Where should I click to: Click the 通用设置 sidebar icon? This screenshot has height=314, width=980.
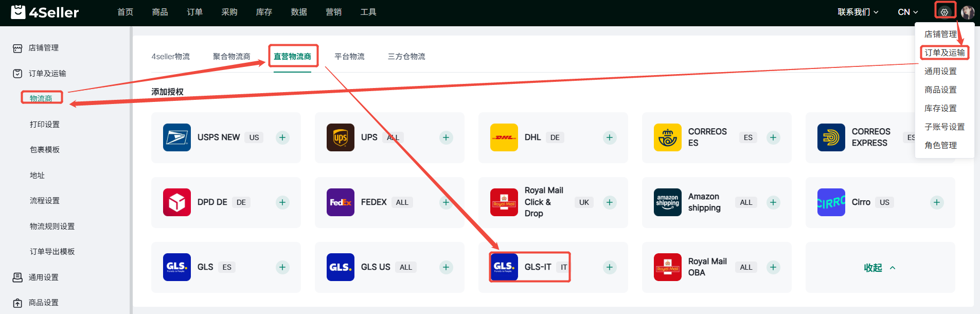17,277
